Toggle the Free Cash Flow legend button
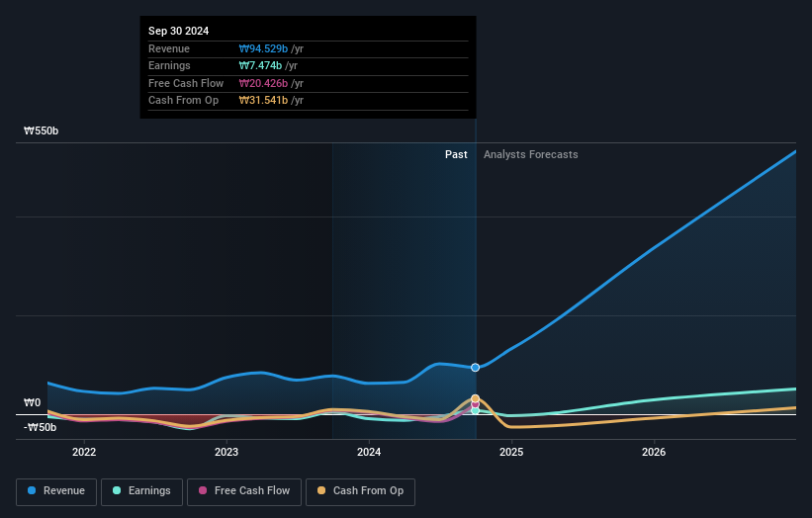812x518 pixels. [244, 491]
